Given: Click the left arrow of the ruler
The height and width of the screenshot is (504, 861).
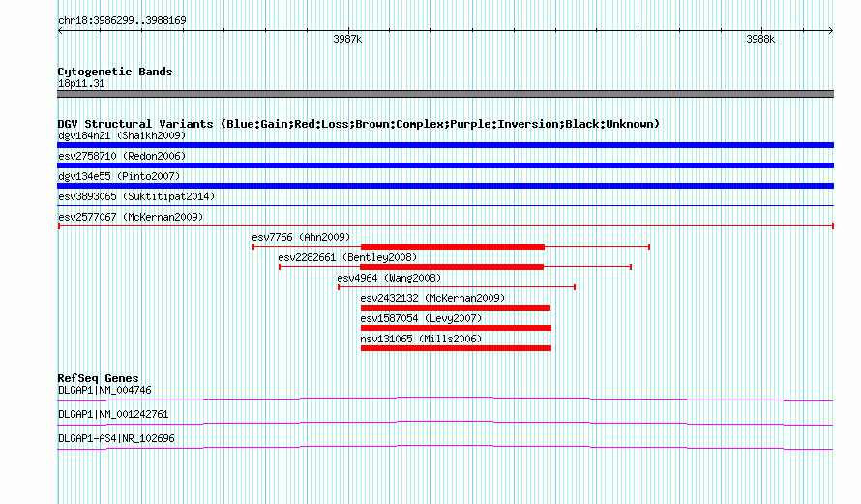Looking at the screenshot, I should coord(60,30).
